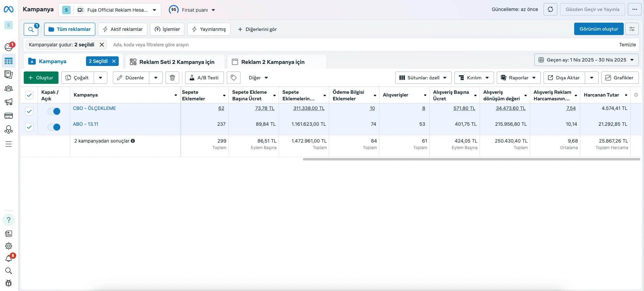Open notifications bell in sidebar
The image size is (644, 291).
tap(9, 258)
